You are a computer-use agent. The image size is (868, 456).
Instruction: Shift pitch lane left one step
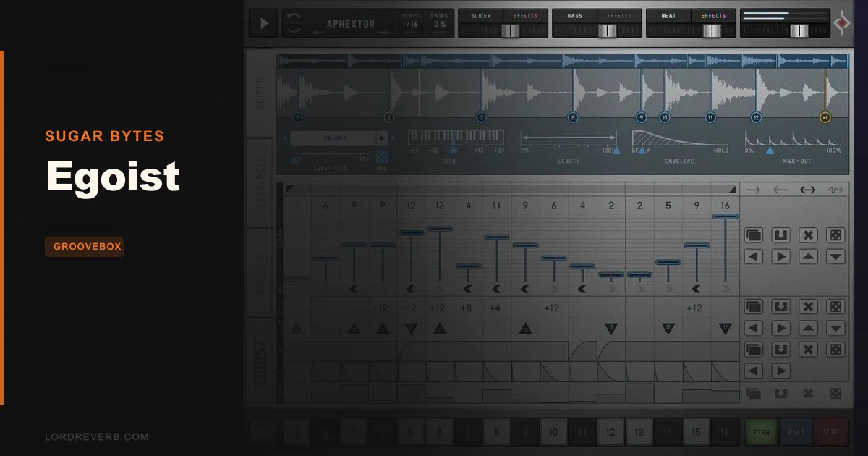(x=754, y=329)
